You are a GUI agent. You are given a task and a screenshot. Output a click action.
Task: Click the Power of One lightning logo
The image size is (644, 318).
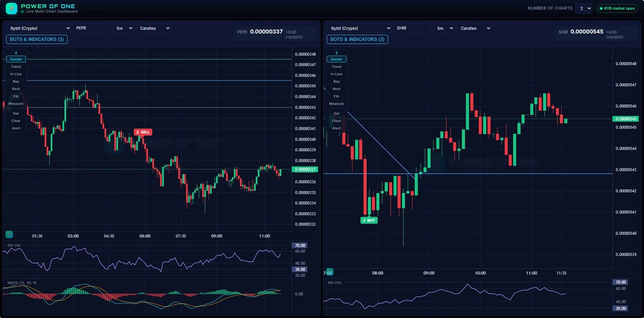coord(11,8)
